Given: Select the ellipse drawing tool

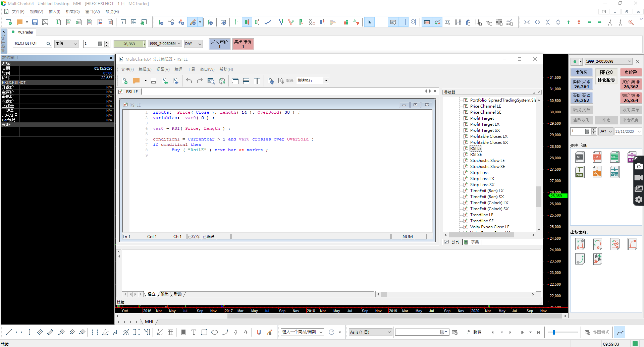Looking at the screenshot, I should pyautogui.click(x=215, y=332).
